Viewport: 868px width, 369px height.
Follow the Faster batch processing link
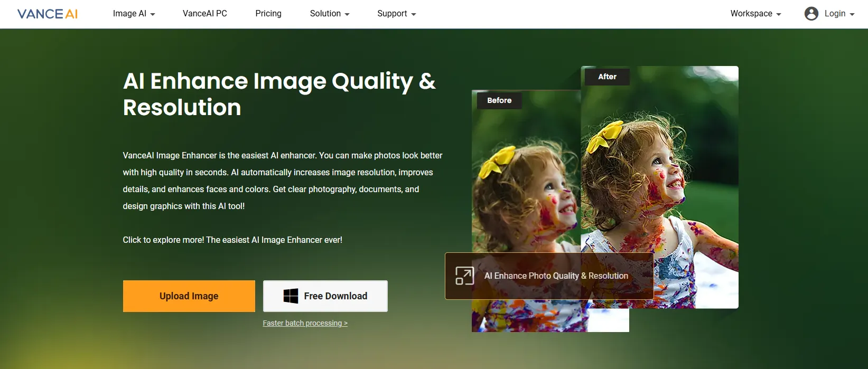click(x=305, y=323)
